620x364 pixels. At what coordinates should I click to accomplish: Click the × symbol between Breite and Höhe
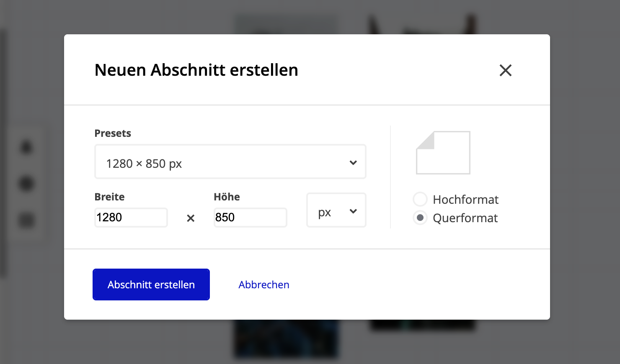coord(191,218)
